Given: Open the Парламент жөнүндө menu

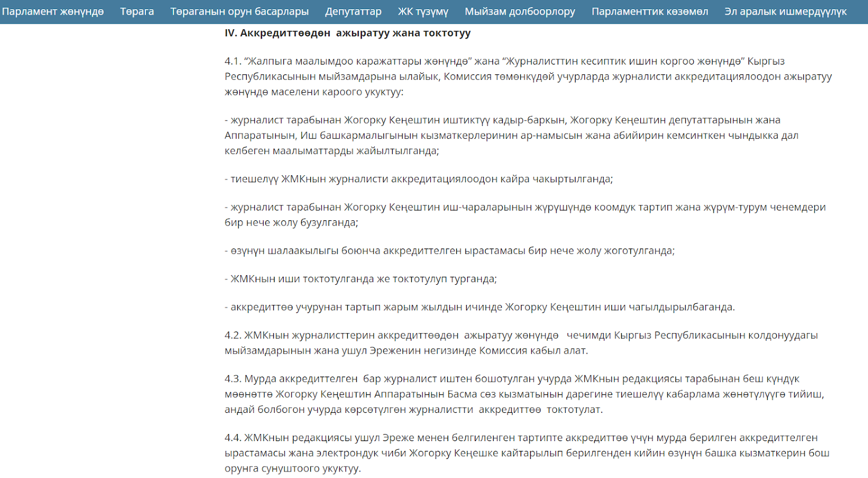Looking at the screenshot, I should (x=53, y=11).
